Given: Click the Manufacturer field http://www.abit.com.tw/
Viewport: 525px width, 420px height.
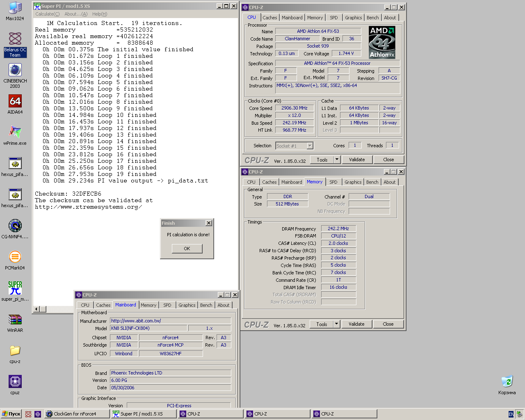Looking at the screenshot, I should [170, 321].
